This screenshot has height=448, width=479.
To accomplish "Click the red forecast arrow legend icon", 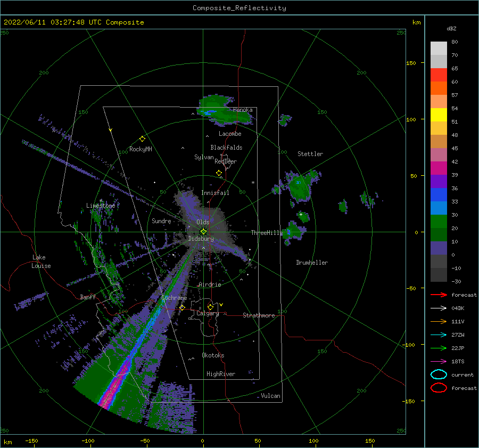I will (x=439, y=295).
